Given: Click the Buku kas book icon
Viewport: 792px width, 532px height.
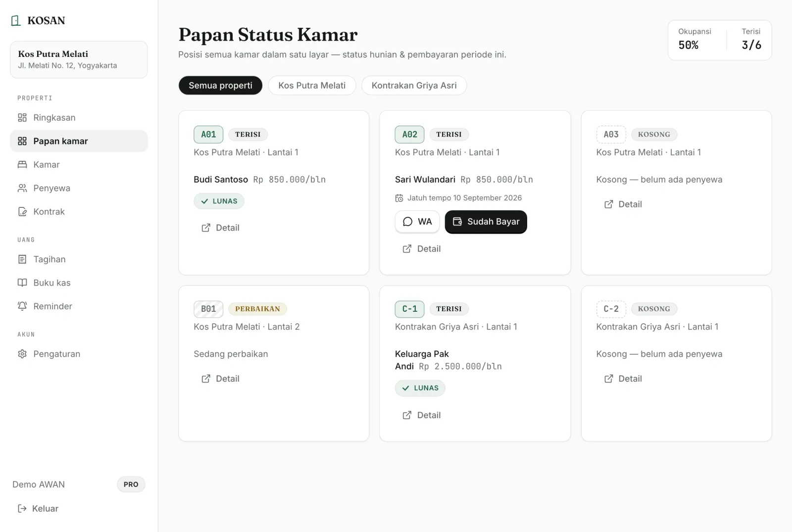Looking at the screenshot, I should click(x=22, y=283).
